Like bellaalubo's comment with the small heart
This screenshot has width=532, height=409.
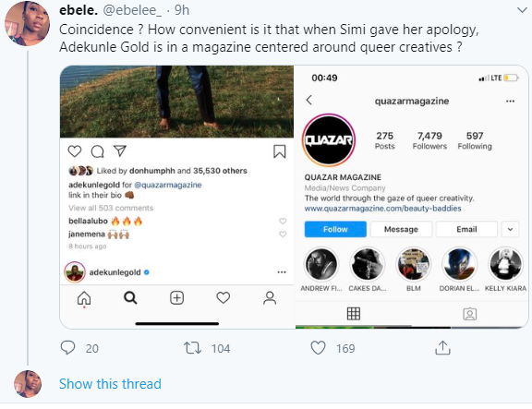click(x=283, y=221)
